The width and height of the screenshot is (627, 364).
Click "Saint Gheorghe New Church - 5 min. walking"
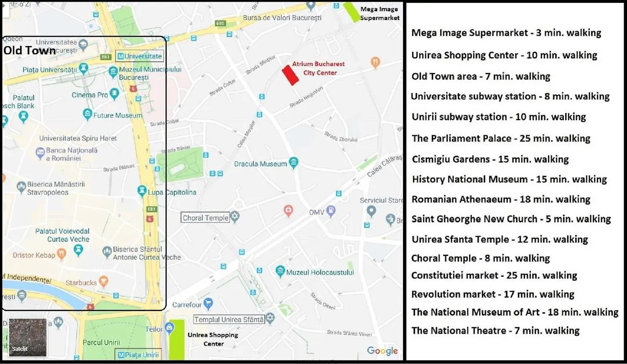pyautogui.click(x=511, y=219)
